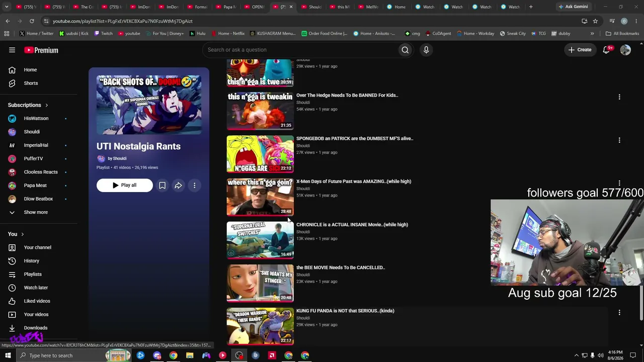
Task: Open the YouTube account avatar menu
Action: point(625,50)
